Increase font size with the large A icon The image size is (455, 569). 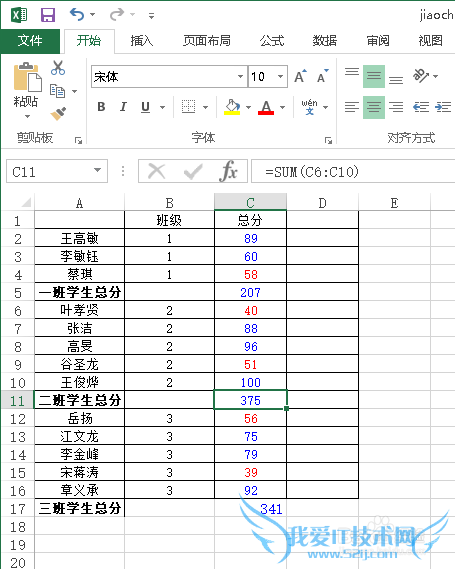click(300, 76)
